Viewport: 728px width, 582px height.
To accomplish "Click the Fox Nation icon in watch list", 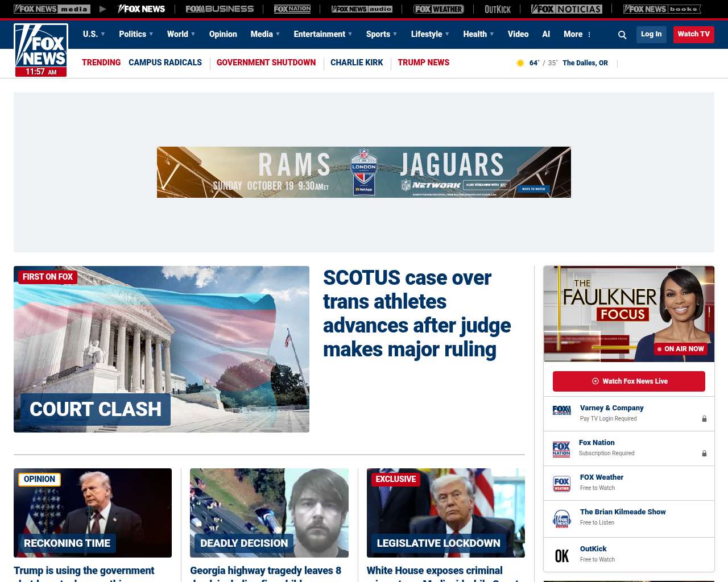I will (x=561, y=450).
